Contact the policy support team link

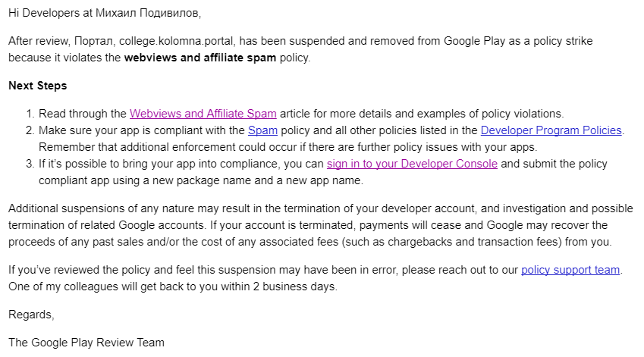pyautogui.click(x=570, y=270)
